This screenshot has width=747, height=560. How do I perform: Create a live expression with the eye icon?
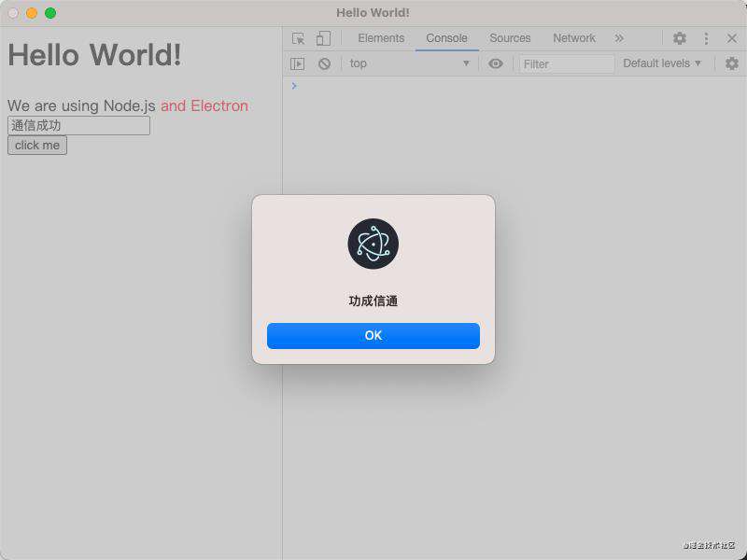pyautogui.click(x=496, y=63)
